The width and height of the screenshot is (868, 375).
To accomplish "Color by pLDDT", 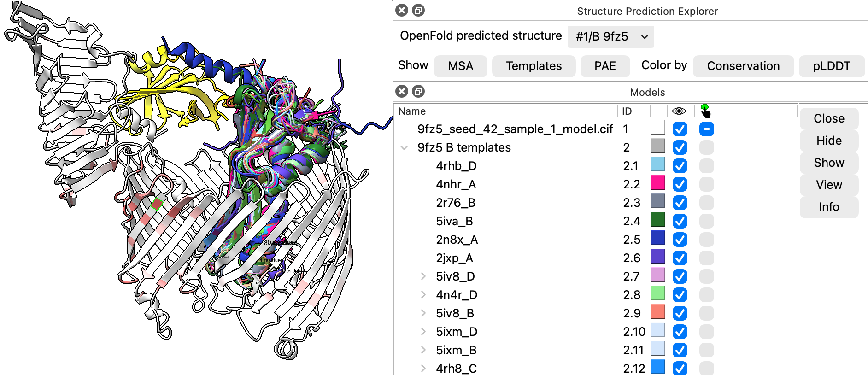I will [x=832, y=66].
